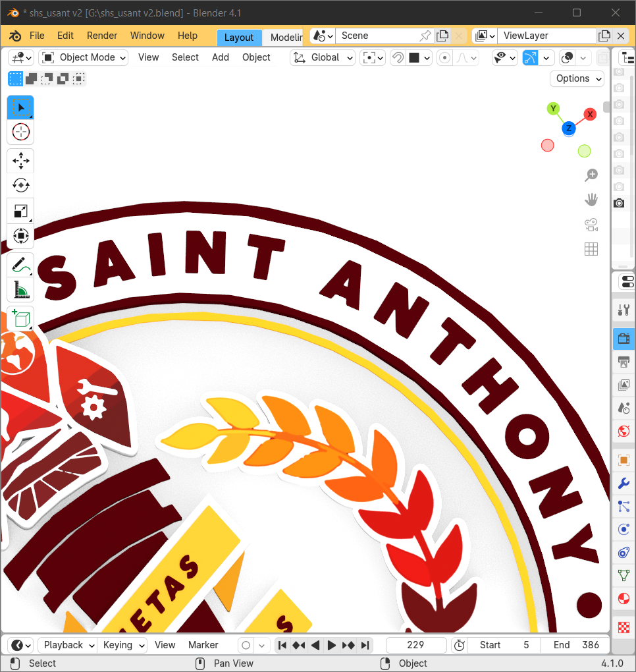
Task: Toggle snapping magnet icon
Action: point(398,57)
